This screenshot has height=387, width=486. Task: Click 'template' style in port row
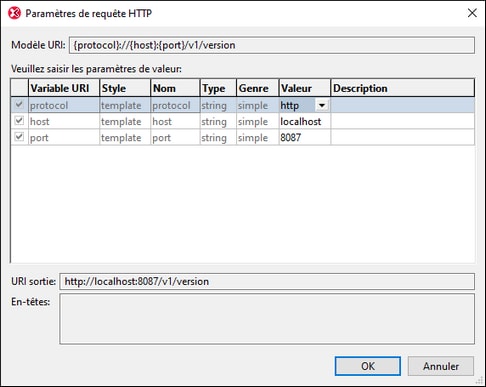click(x=125, y=138)
